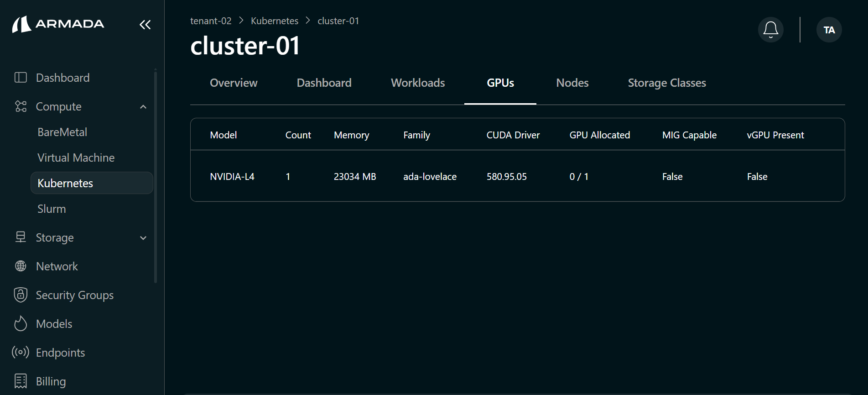
Task: Click the cluster-01 page title
Action: pos(245,46)
